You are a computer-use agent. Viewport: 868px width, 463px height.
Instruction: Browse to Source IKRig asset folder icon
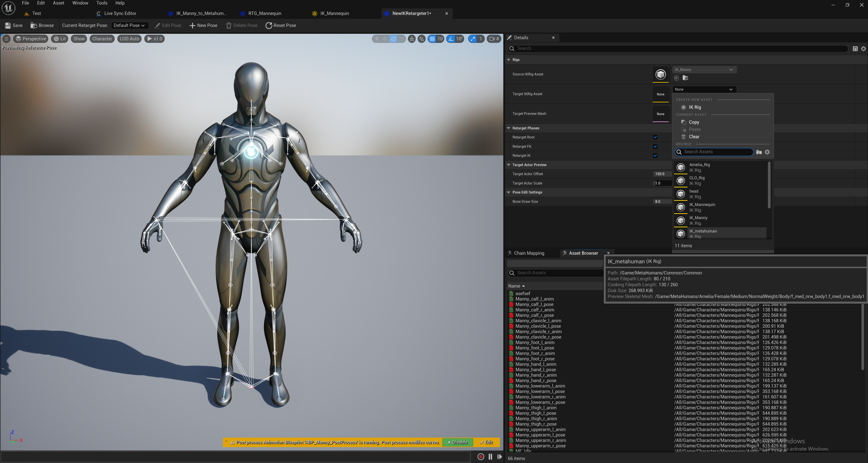(x=685, y=78)
